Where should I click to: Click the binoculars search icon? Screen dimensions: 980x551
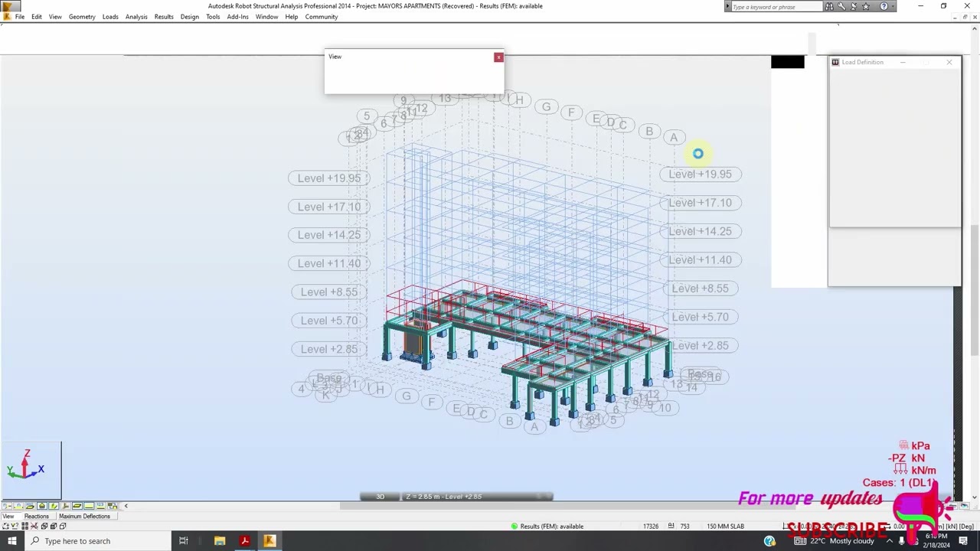click(x=829, y=7)
